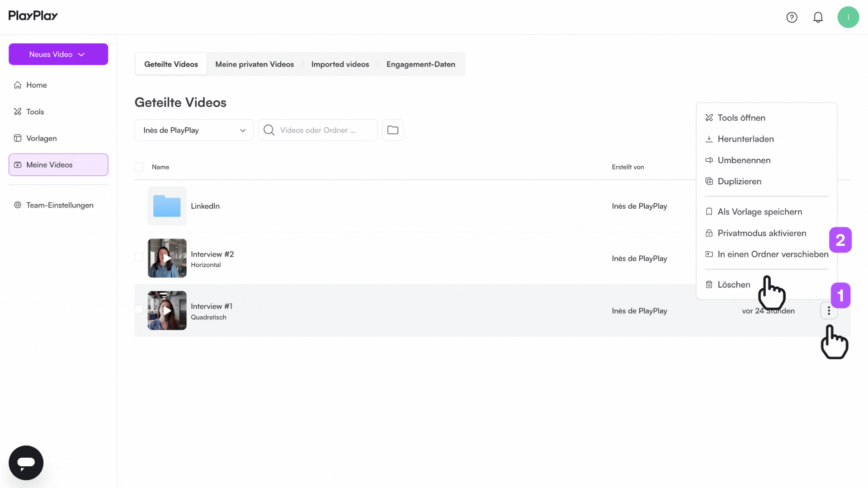Screen dimensions: 868x488
Task: Go to Vorlagen in sidebar
Action: pyautogui.click(x=58, y=138)
